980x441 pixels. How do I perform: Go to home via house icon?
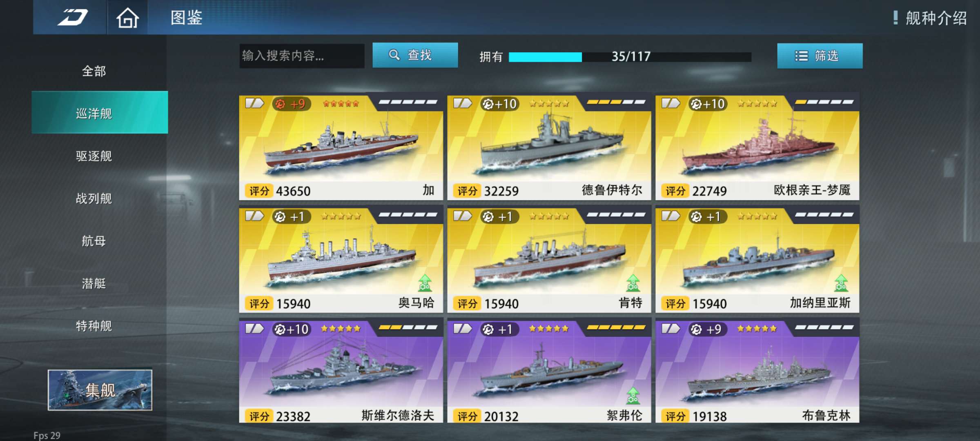127,18
